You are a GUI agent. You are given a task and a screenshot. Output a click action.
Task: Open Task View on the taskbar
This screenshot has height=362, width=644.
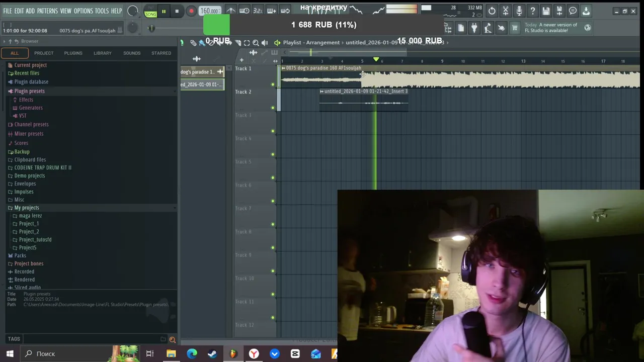(x=150, y=354)
